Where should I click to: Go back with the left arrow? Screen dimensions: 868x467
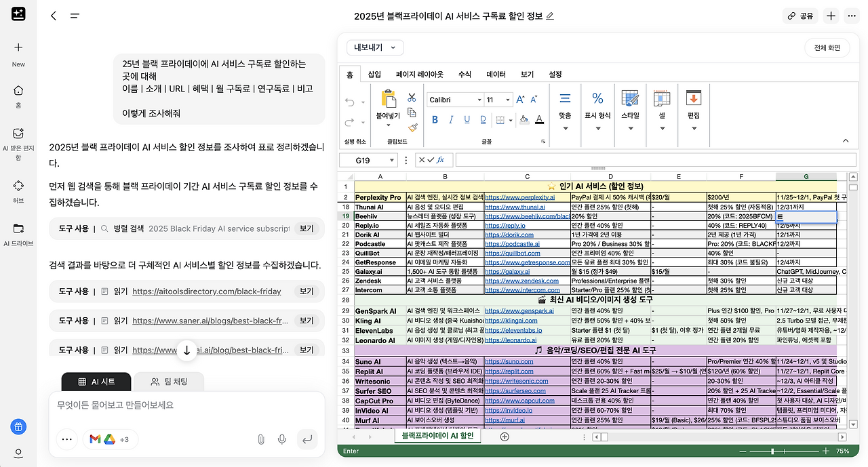(x=54, y=16)
